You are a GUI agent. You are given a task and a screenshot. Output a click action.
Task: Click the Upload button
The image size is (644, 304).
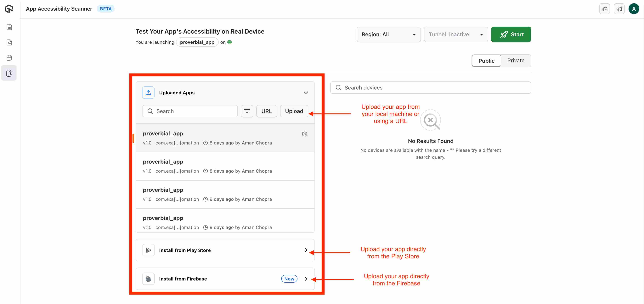[x=294, y=111]
